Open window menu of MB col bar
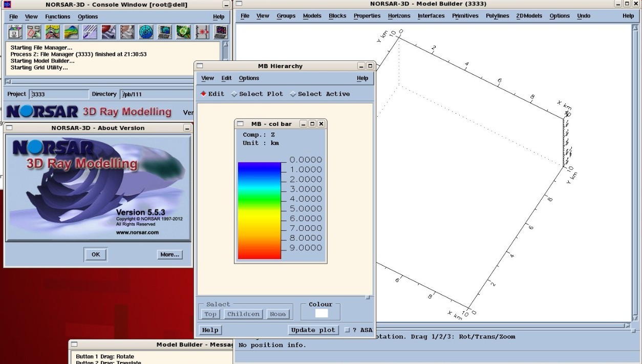 [x=240, y=124]
